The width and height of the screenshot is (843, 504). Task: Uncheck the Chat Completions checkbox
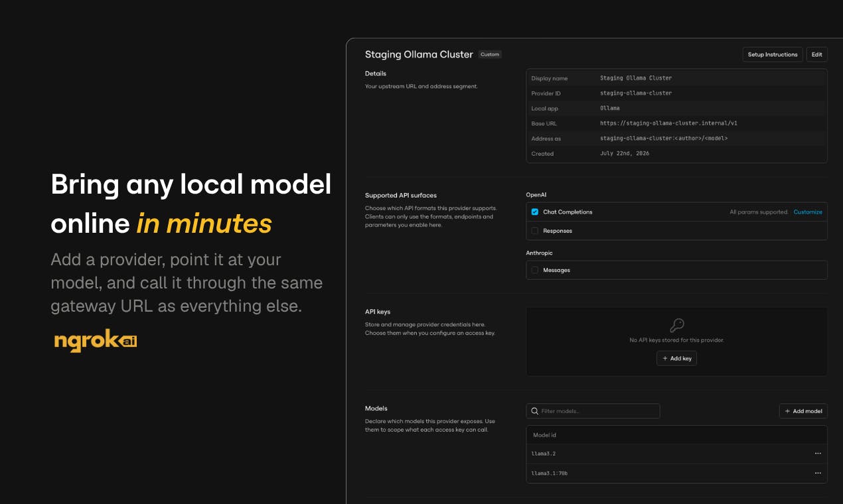coord(535,212)
